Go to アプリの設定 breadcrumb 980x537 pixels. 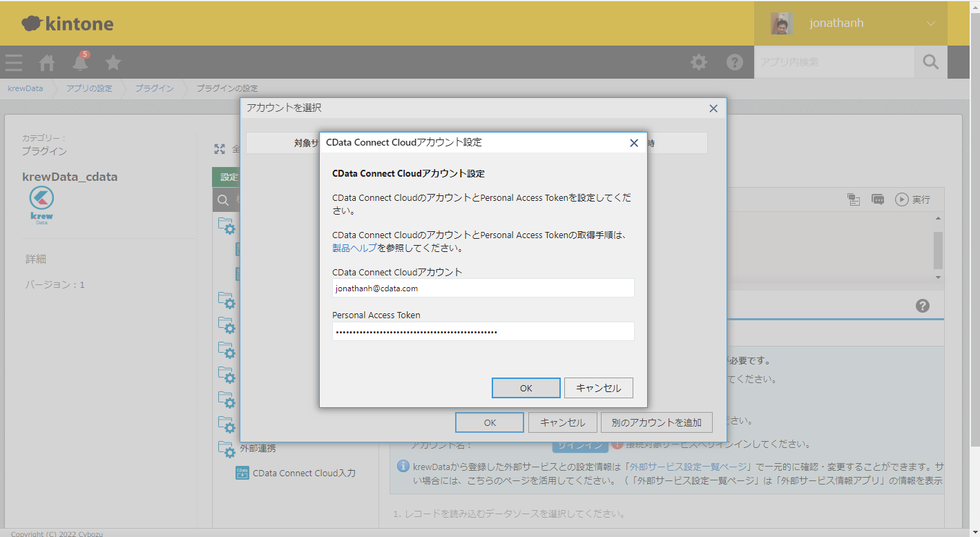pos(89,88)
